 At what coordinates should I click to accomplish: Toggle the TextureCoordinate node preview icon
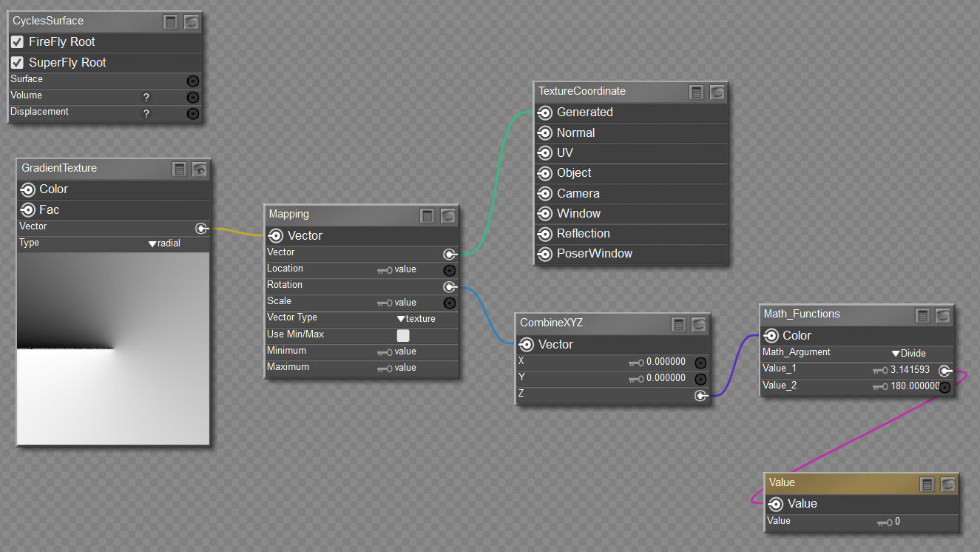[717, 92]
